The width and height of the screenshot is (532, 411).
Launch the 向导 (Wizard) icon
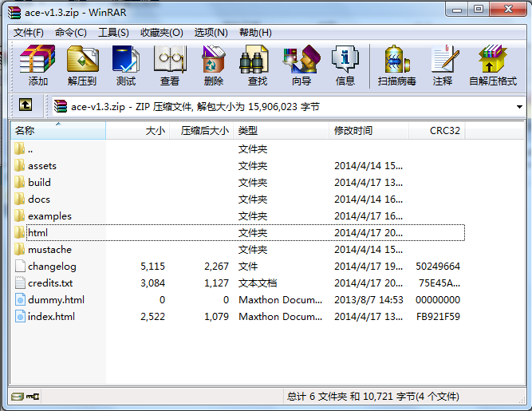coord(301,59)
